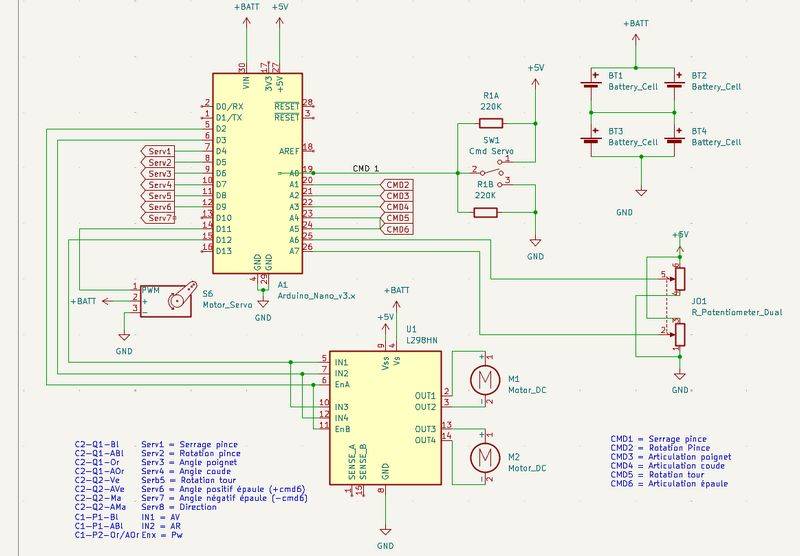Image resolution: width=800 pixels, height=556 pixels.
Task: Select note 'Serv4 = Angle coude'
Action: [x=186, y=471]
